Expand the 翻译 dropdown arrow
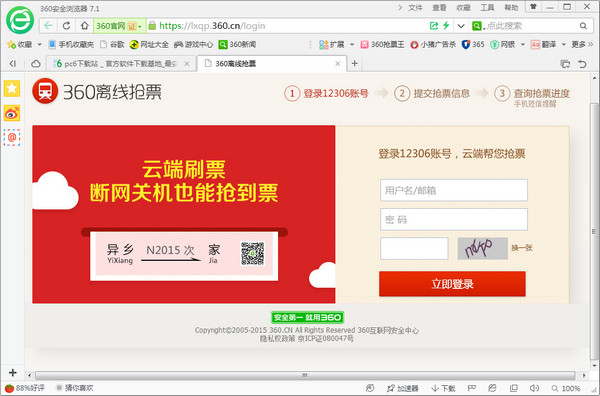The width and height of the screenshot is (600, 396). (x=563, y=44)
